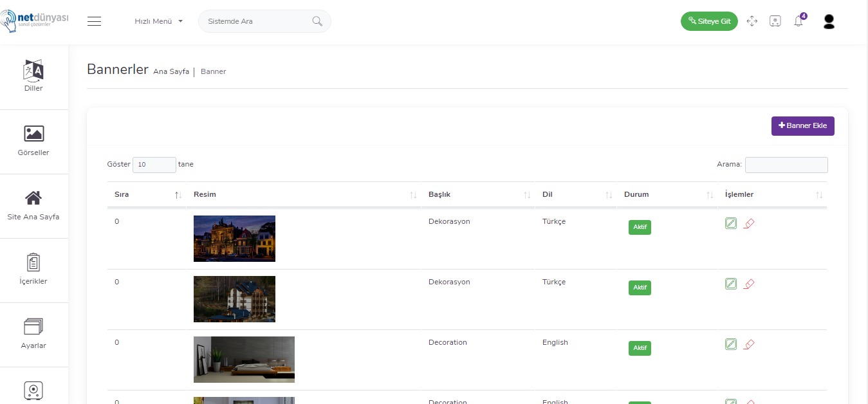
Task: Click the sidebar icon below Ayarlar
Action: click(33, 390)
